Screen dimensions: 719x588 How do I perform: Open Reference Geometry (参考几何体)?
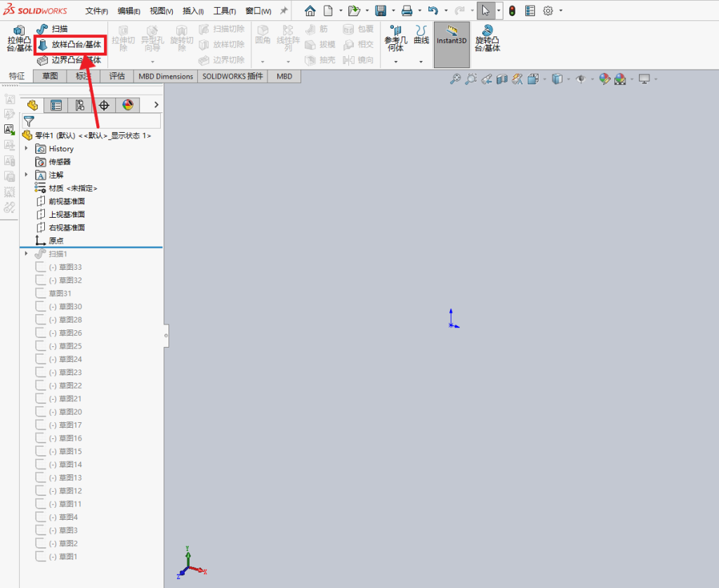point(396,39)
